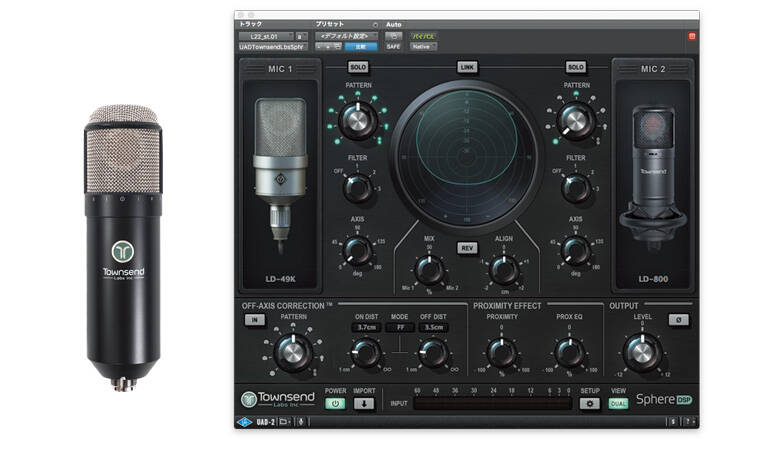Screen dimensions: 768x452
Task: Click the small circle icon beside preset label
Action: tap(375, 24)
